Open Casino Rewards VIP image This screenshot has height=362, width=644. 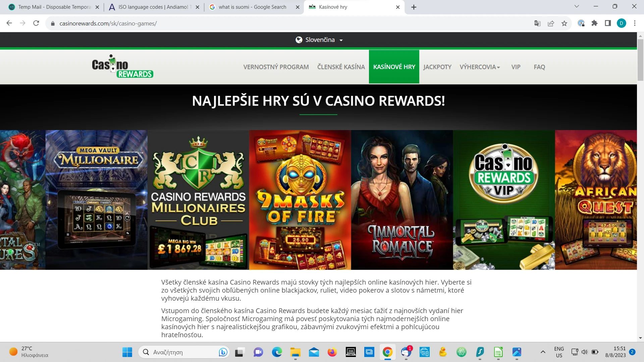504,200
